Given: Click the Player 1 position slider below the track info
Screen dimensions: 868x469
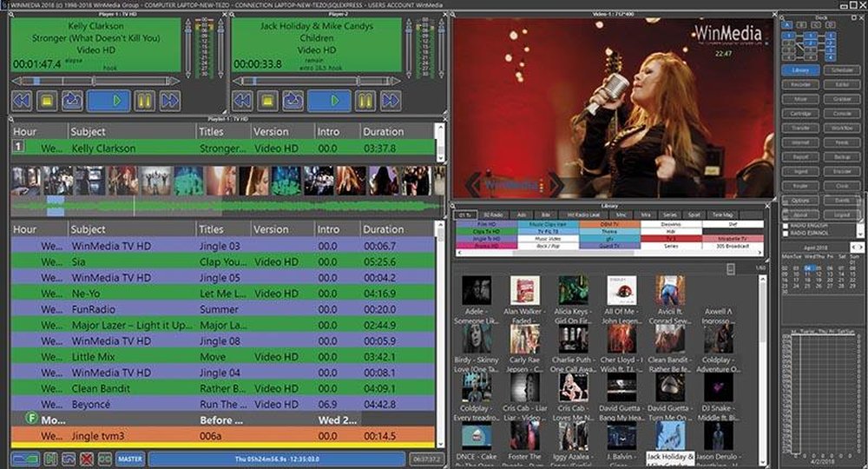Looking at the screenshot, I should pyautogui.click(x=95, y=81).
